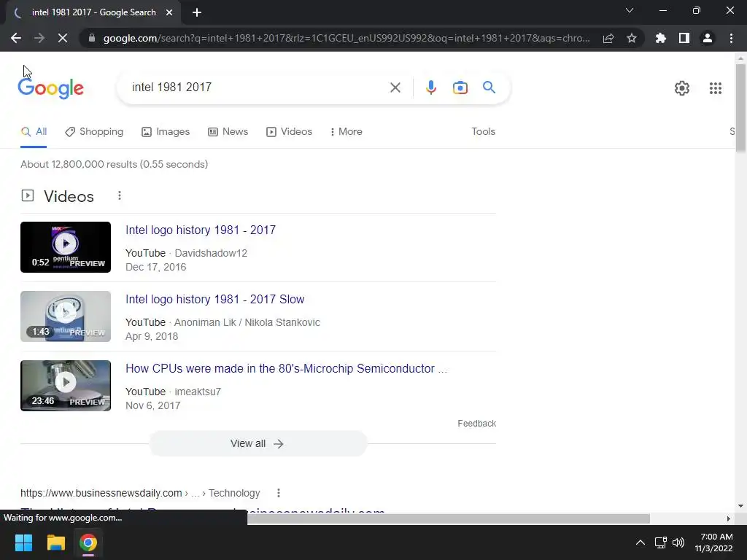Viewport: 747px width, 560px height.
Task: Start a voice search with the microphone
Action: (x=430, y=87)
